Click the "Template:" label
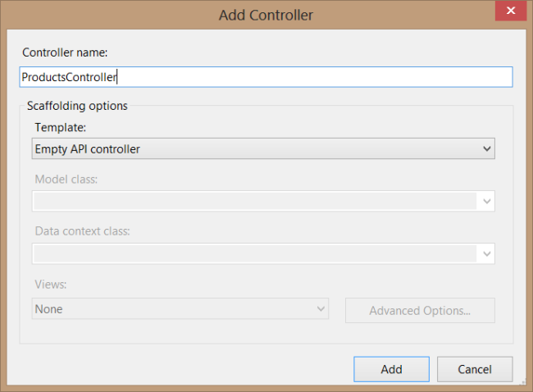This screenshot has width=533, height=392. pyautogui.click(x=59, y=127)
